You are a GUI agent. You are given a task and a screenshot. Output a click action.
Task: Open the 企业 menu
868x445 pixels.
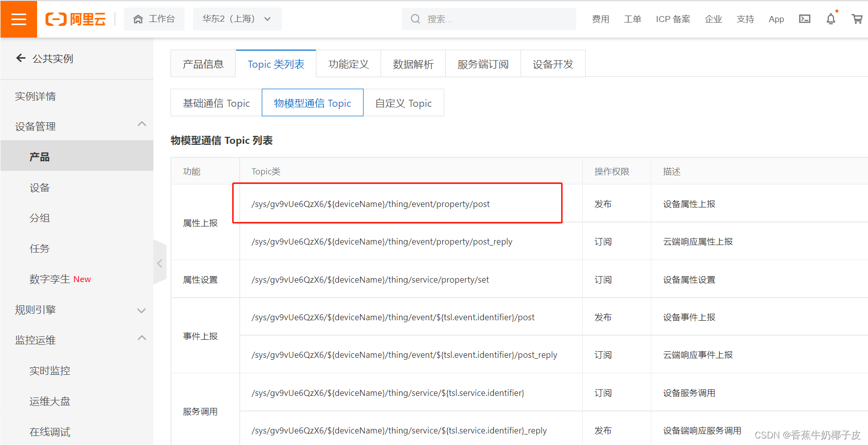pyautogui.click(x=713, y=19)
